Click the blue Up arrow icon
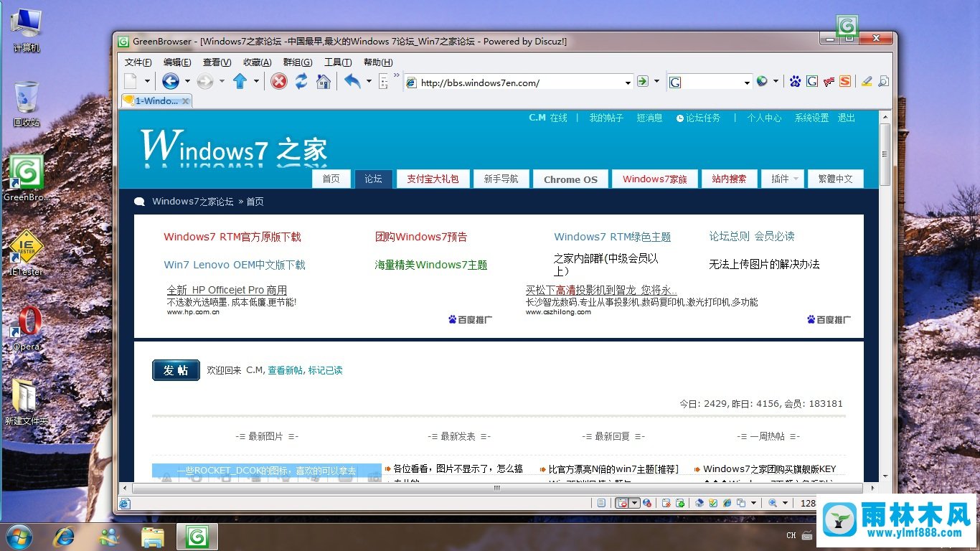The image size is (980, 551). (240, 81)
